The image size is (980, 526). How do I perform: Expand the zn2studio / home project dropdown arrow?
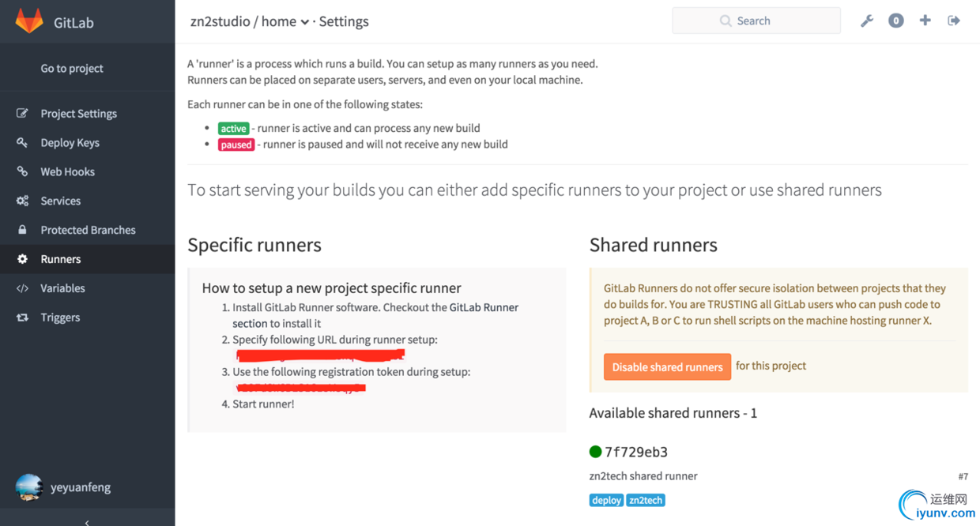304,22
